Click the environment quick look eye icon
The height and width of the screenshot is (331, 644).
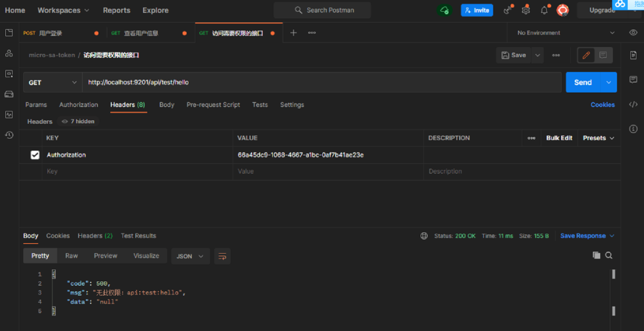[633, 33]
